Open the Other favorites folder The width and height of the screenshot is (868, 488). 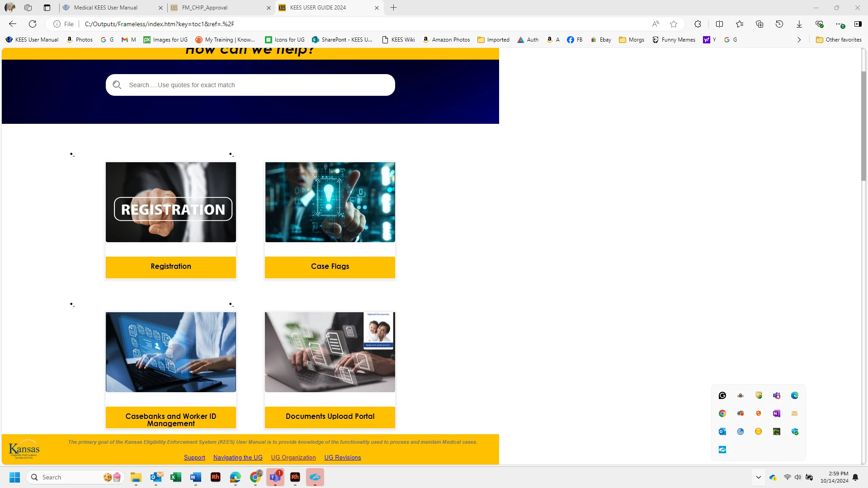pos(839,40)
